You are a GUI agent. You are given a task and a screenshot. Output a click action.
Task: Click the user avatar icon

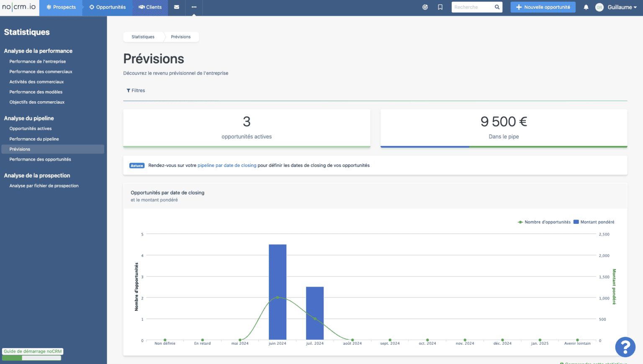599,7
